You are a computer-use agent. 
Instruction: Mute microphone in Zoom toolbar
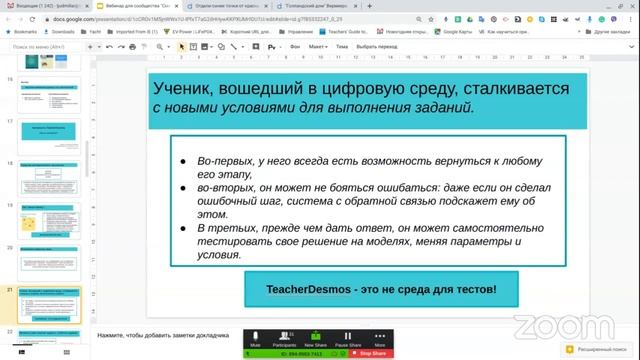[x=256, y=339]
